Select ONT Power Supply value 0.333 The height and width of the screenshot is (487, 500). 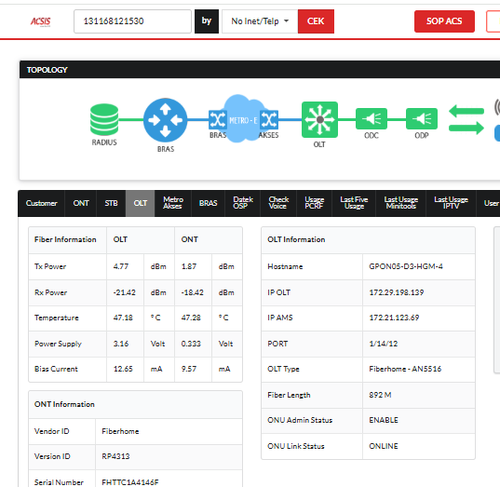(191, 344)
